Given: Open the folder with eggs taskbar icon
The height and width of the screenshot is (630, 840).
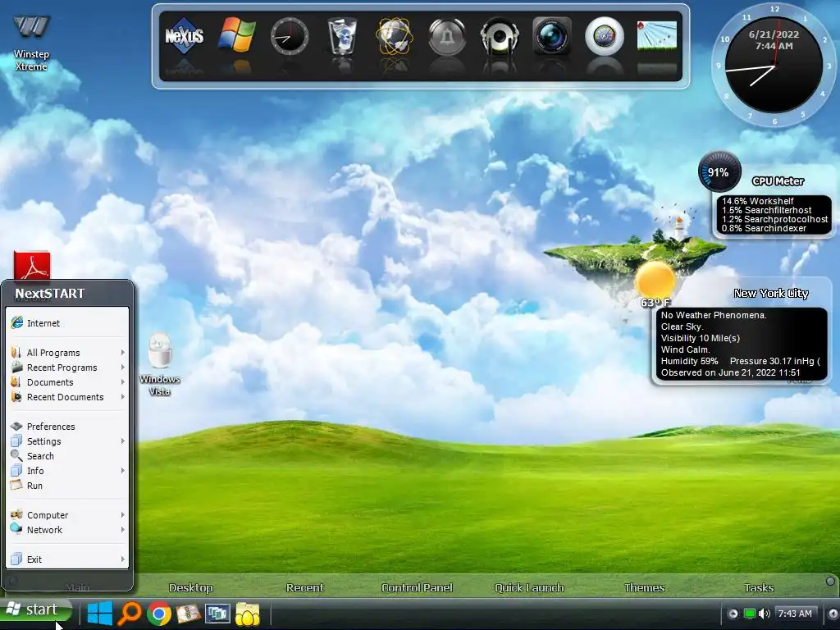Looking at the screenshot, I should click(247, 614).
